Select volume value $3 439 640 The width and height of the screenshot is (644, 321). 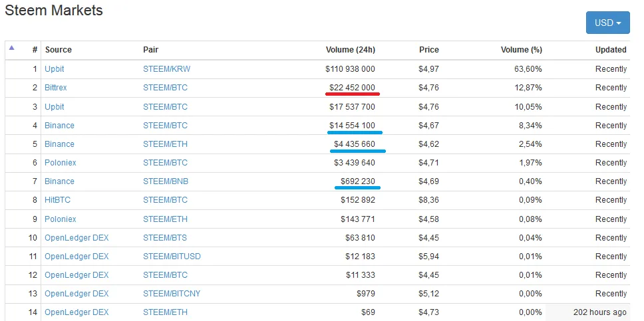tap(355, 163)
